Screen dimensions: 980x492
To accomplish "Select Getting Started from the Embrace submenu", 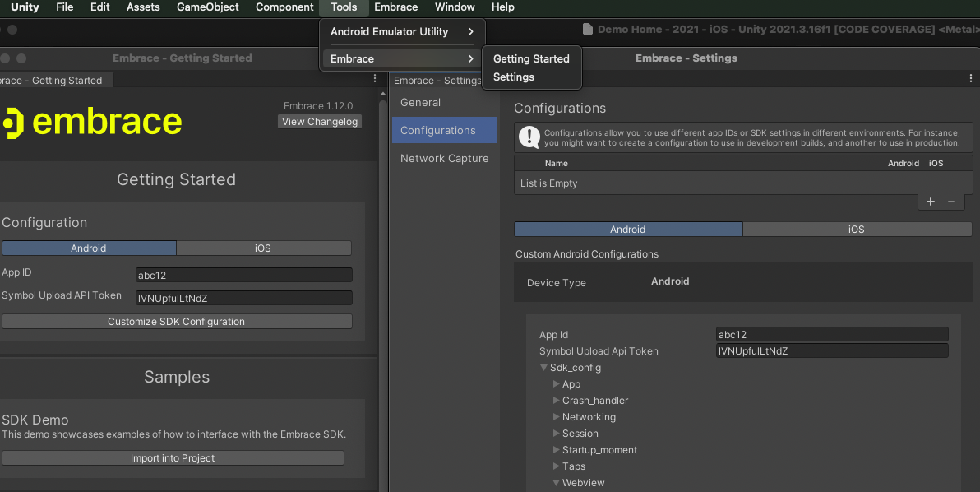I will pyautogui.click(x=531, y=58).
